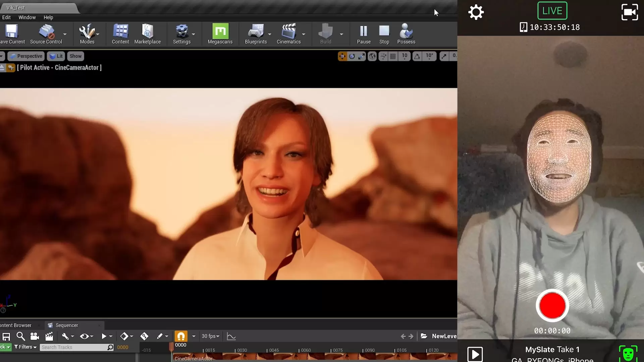Open the Sequencer curve editor
Screen dimensions: 644x362
coord(231,336)
